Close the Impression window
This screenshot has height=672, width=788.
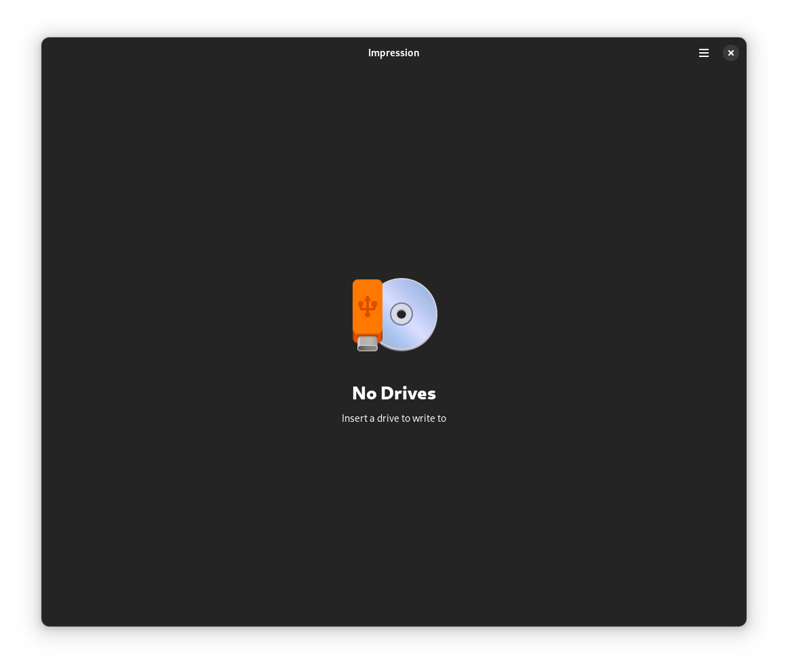tap(731, 53)
